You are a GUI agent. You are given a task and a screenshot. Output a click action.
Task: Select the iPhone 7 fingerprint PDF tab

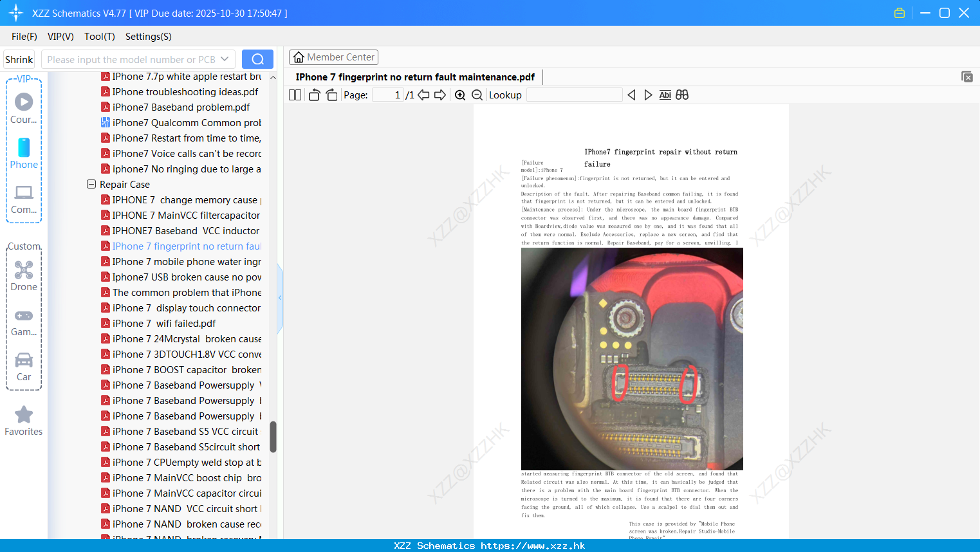point(415,77)
